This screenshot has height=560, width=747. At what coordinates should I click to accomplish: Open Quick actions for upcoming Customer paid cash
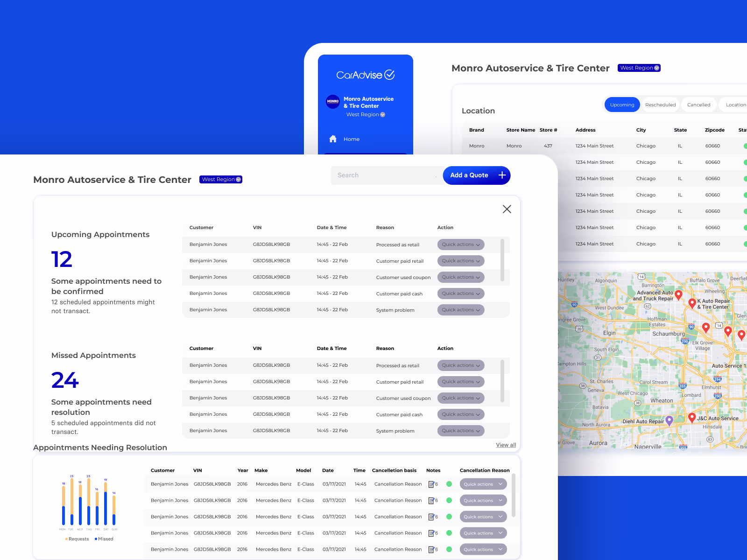(x=461, y=294)
